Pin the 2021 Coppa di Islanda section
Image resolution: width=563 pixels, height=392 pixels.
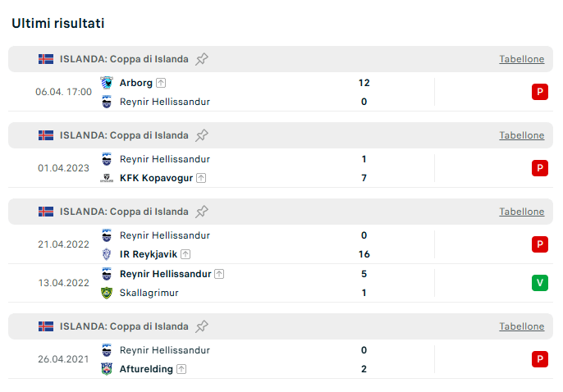(202, 326)
